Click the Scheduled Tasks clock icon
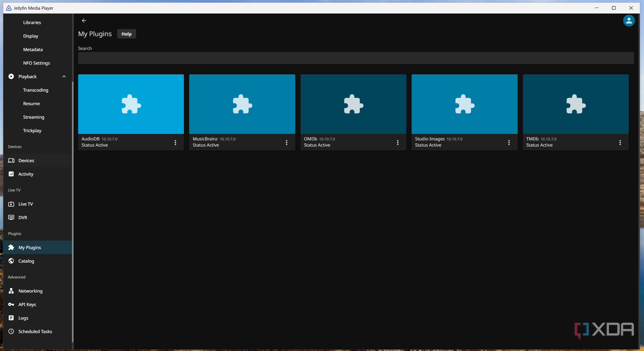Screen dimensions: 644x351 11,331
